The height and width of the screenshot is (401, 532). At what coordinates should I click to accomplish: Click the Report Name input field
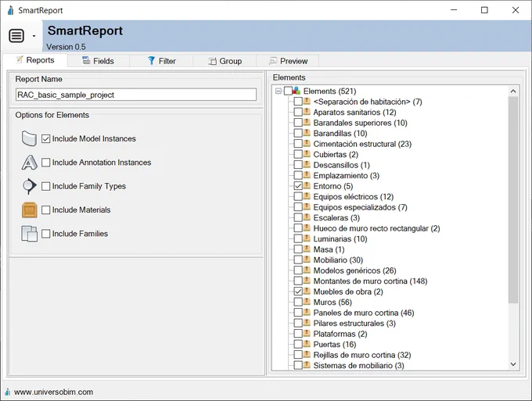tap(135, 95)
